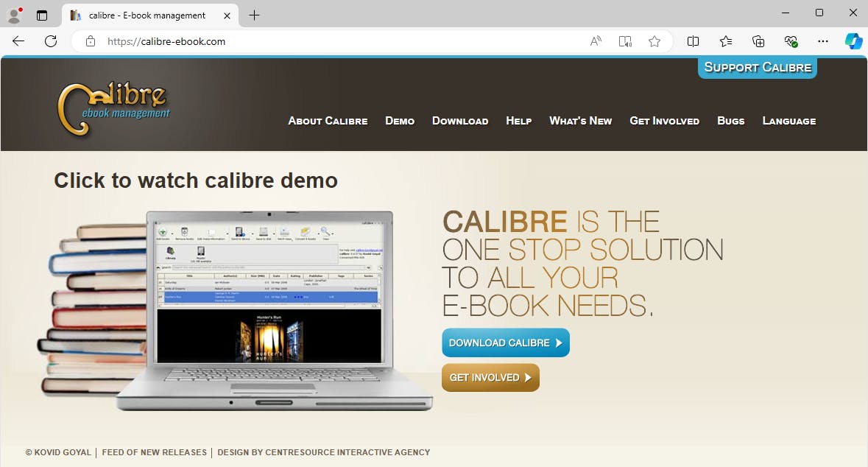Select the calibre - E-book management tab
868x467 pixels.
(x=150, y=15)
